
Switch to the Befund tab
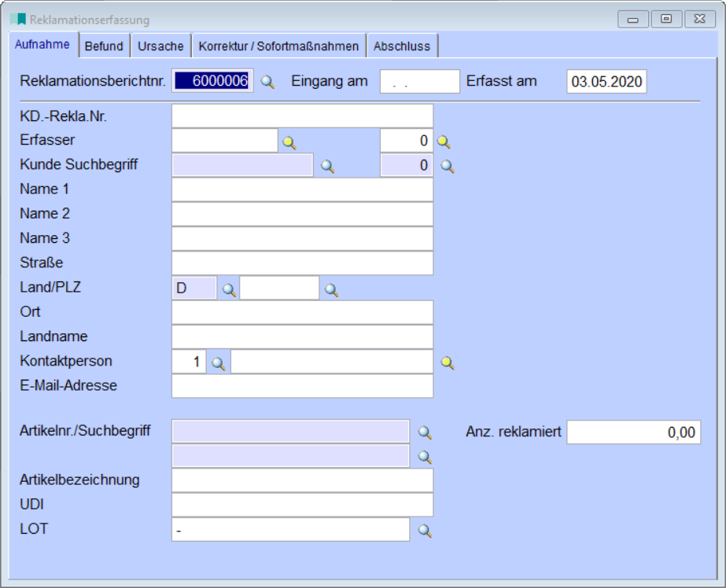pyautogui.click(x=104, y=46)
